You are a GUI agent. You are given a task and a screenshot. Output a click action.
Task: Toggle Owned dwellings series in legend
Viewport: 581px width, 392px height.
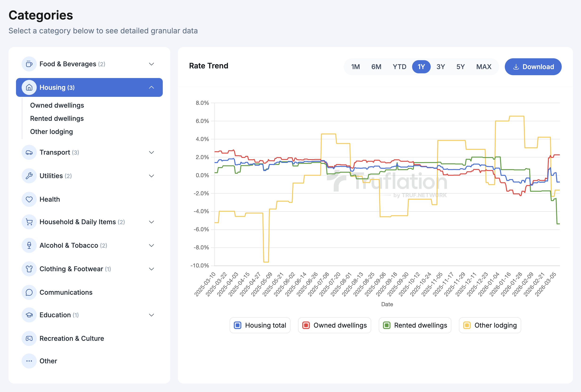click(x=334, y=325)
